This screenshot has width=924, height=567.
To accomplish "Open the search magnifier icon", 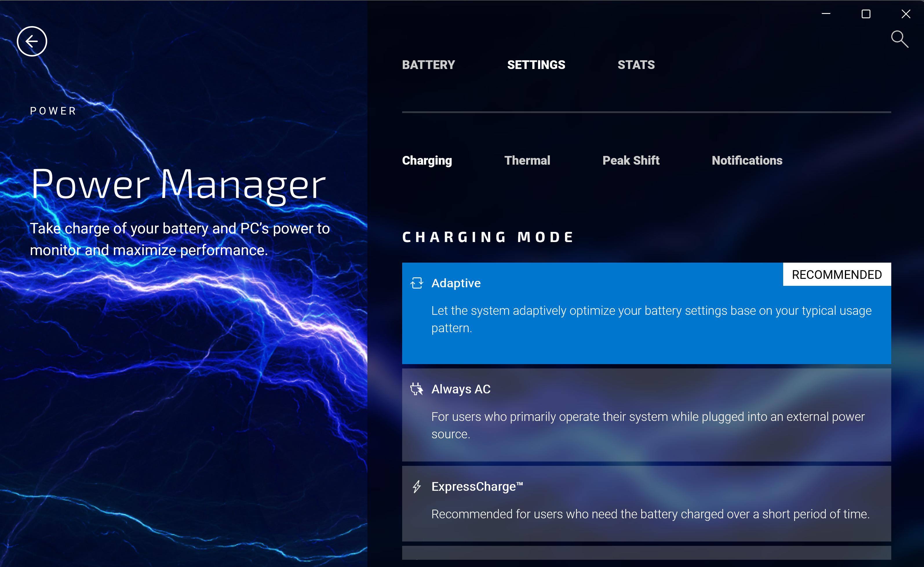I will click(899, 39).
